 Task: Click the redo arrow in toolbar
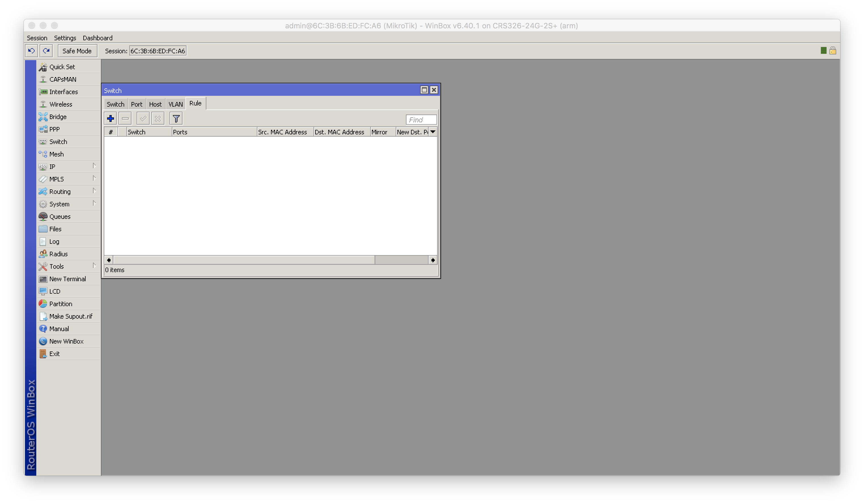point(46,51)
